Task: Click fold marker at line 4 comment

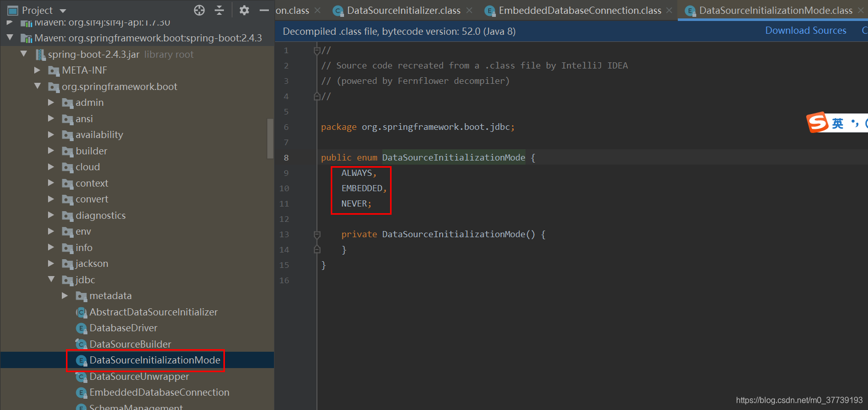Action: pos(317,96)
